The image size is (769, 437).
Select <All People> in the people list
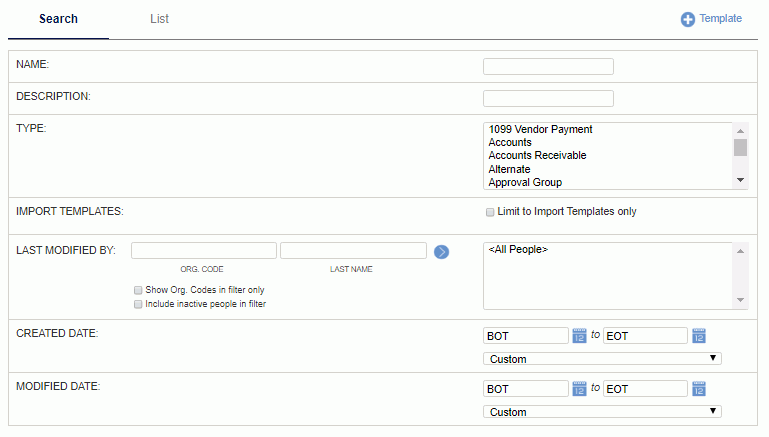pyautogui.click(x=518, y=249)
